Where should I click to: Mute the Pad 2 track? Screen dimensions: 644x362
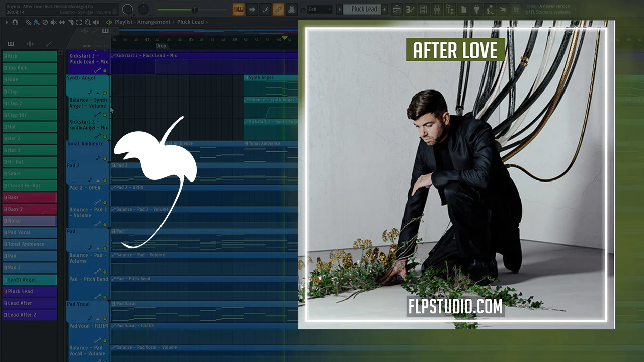pos(105,179)
